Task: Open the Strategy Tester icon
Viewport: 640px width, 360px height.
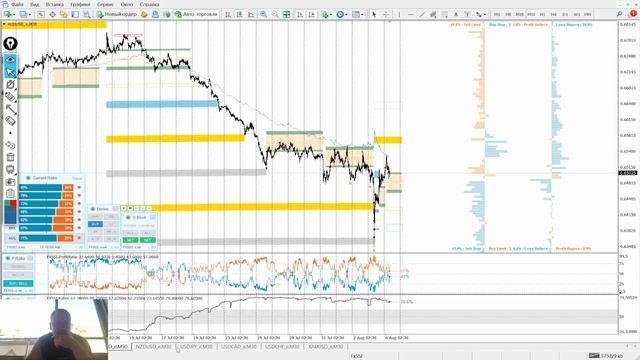Action: (x=87, y=14)
